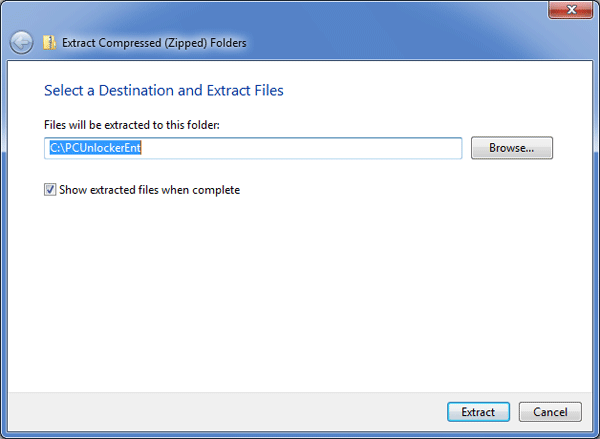The width and height of the screenshot is (600, 439).
Task: Cancel the extraction wizard
Action: point(550,412)
